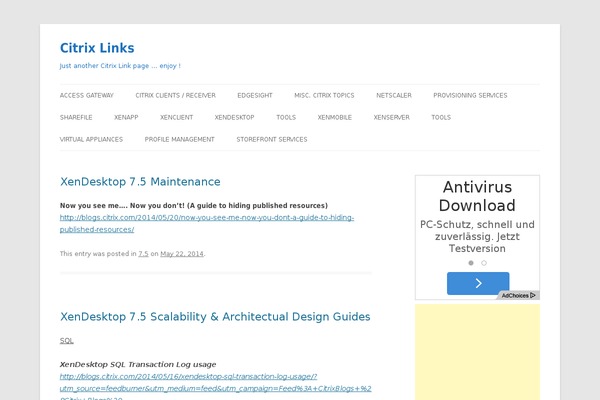Select the second ad carousel dot
The width and height of the screenshot is (600, 400).
pyautogui.click(x=484, y=263)
